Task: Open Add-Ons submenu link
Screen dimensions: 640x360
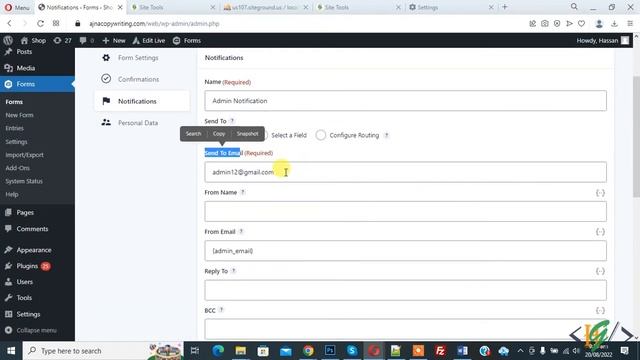Action: [18, 168]
